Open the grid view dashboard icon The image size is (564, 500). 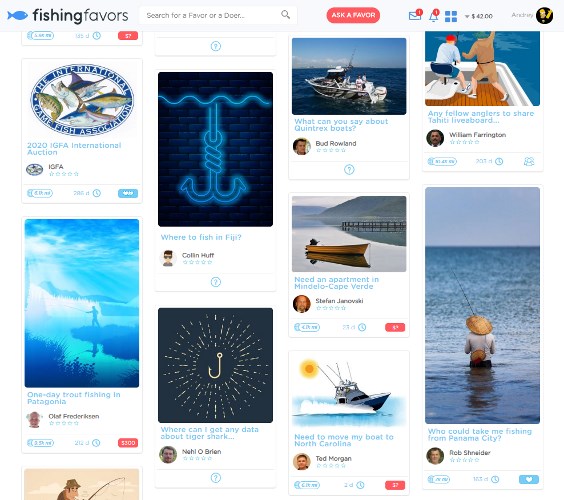(x=451, y=16)
